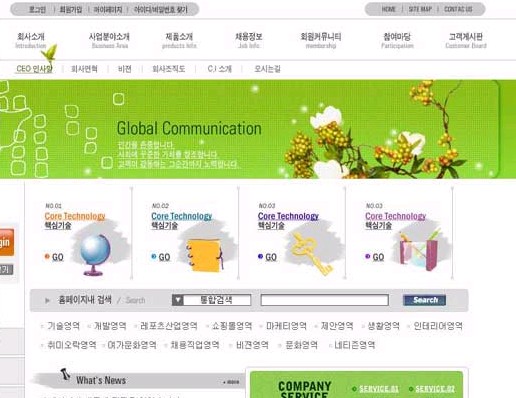Open the globe icon in card NO.01
Viewport: 516px width, 398px height.
click(x=96, y=255)
